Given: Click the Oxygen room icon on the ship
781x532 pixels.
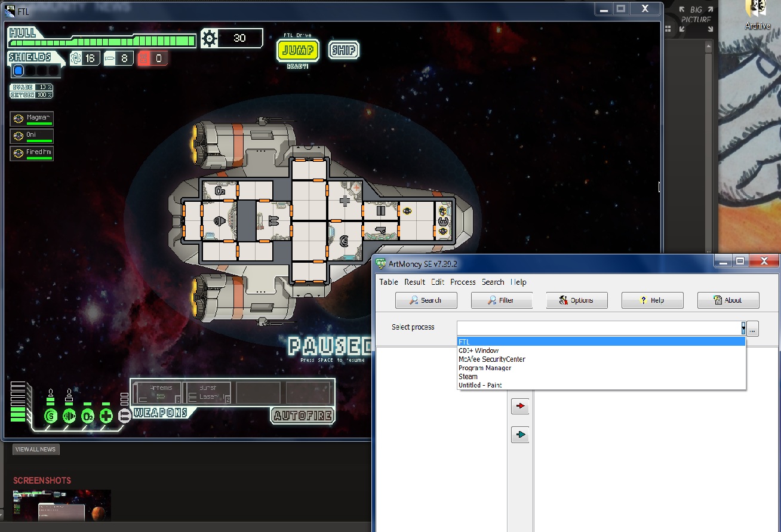Looking at the screenshot, I should point(219,191).
